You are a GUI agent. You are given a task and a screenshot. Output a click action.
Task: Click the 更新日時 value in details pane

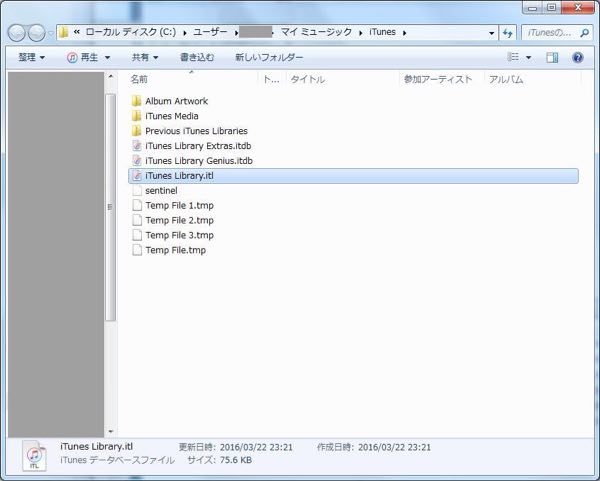256,447
